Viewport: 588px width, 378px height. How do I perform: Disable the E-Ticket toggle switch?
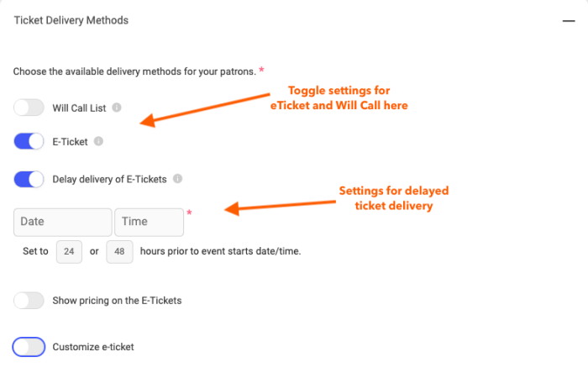29,141
